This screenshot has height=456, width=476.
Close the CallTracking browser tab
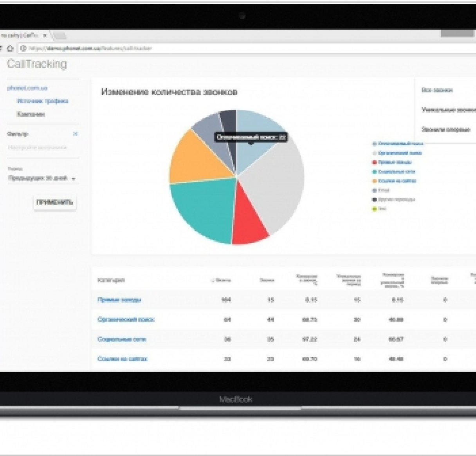click(45, 36)
